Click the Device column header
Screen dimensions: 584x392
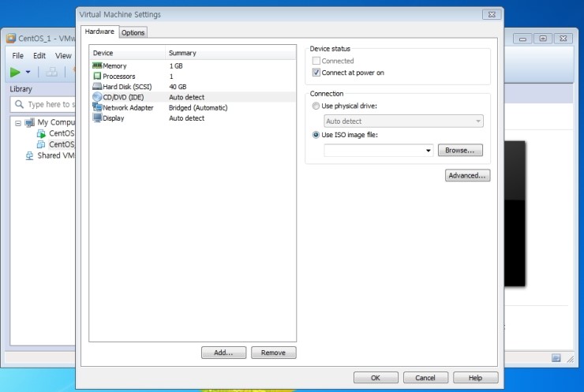tap(127, 53)
